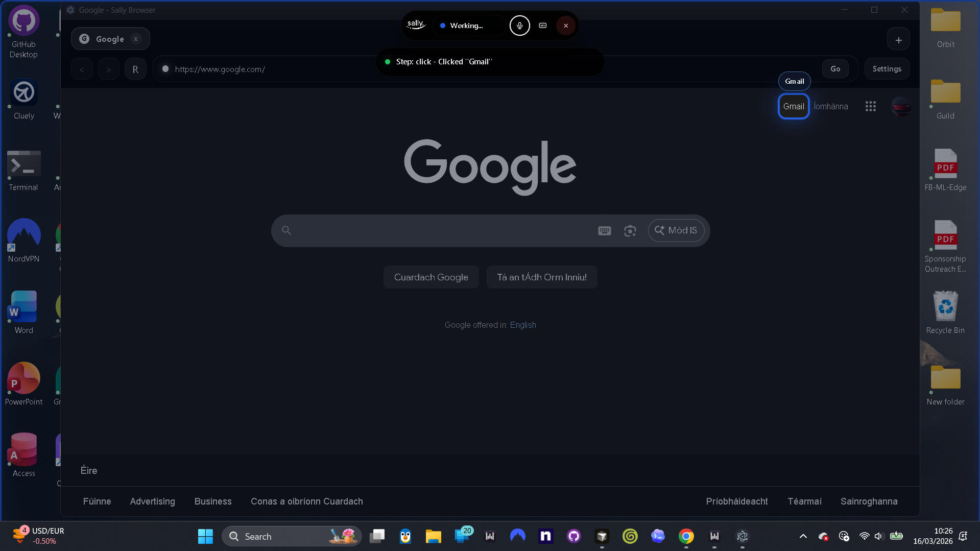Click the magnifier icon in the search box
The image size is (980, 551).
coord(286,231)
